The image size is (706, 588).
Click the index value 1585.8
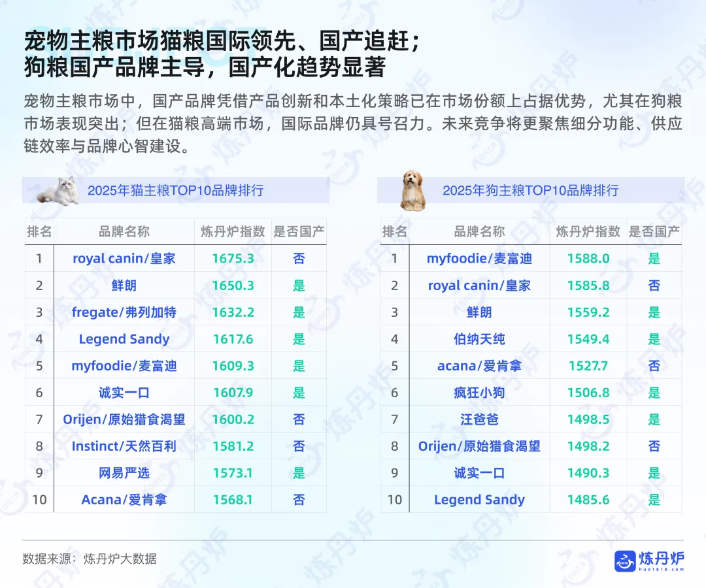(588, 286)
